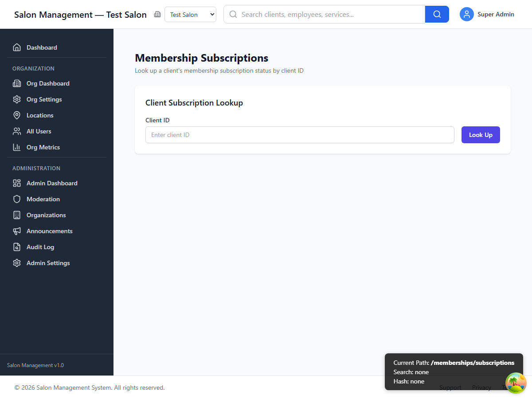532x399 pixels.
Task: Open the Audit Log document icon
Action: (x=17, y=247)
